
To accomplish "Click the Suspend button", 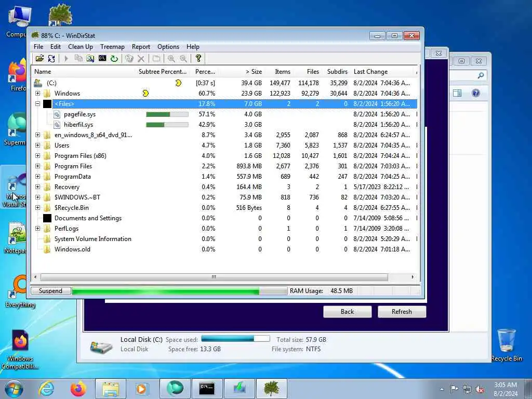I will 50,291.
